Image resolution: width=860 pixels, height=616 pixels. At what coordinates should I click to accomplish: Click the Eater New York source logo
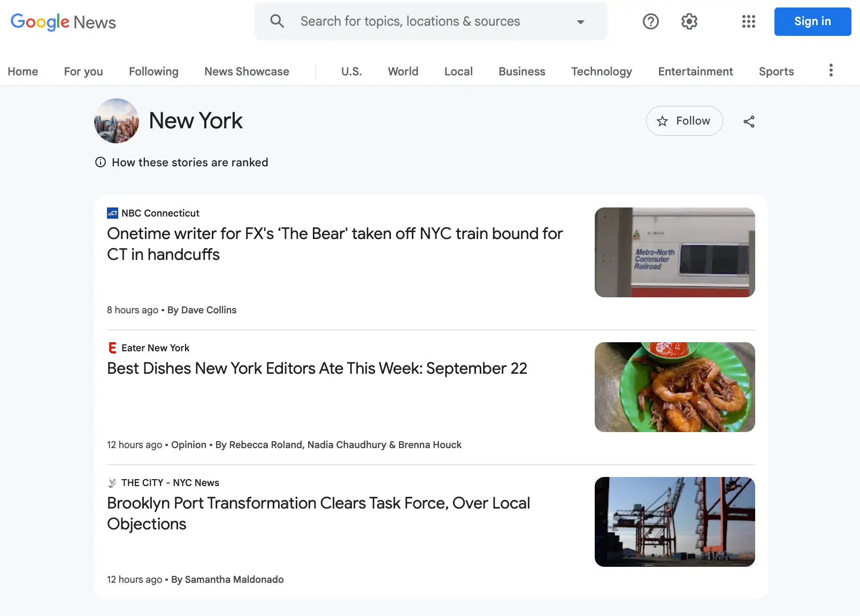coord(112,348)
